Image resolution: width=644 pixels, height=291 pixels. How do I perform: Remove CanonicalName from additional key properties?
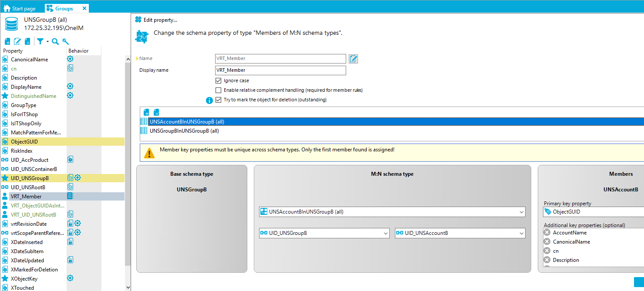[547, 241]
